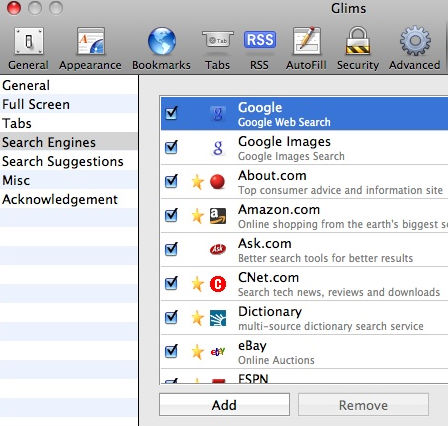Screen dimensions: 448x426
Task: Click the Amazon.com logo icon
Action: point(218,216)
